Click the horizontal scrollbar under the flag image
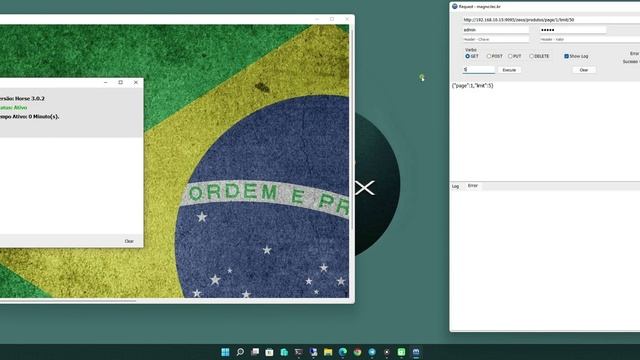The width and height of the screenshot is (640, 360). point(68,301)
